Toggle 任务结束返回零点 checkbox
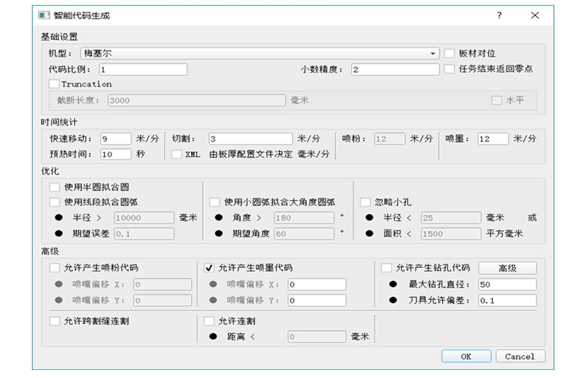588x378 pixels. 450,69
